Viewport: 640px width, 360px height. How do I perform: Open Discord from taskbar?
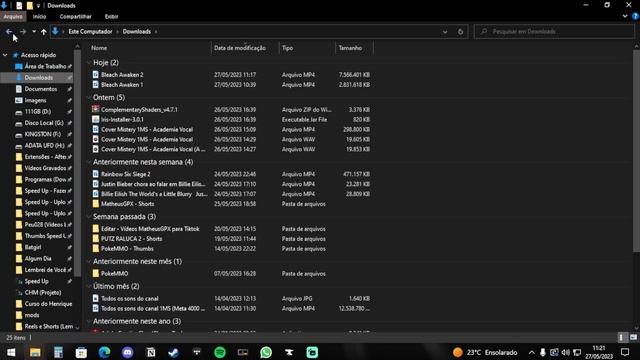pos(127,352)
